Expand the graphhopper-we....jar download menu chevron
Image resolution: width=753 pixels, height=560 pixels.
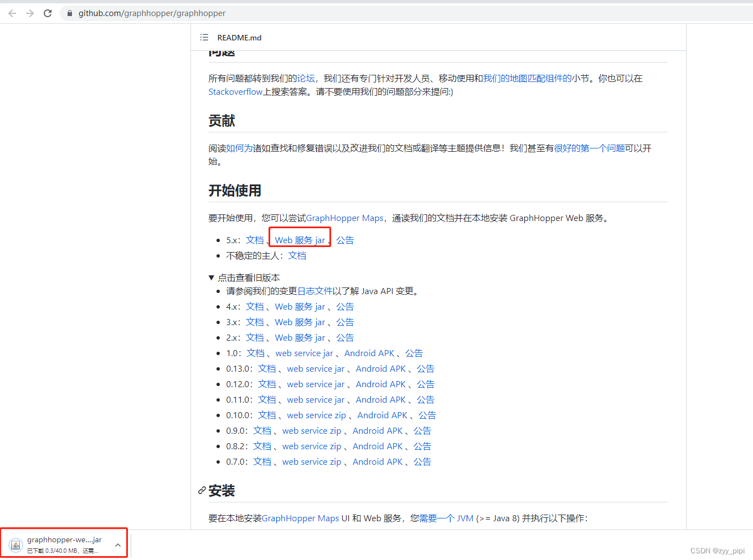pyautogui.click(x=117, y=544)
